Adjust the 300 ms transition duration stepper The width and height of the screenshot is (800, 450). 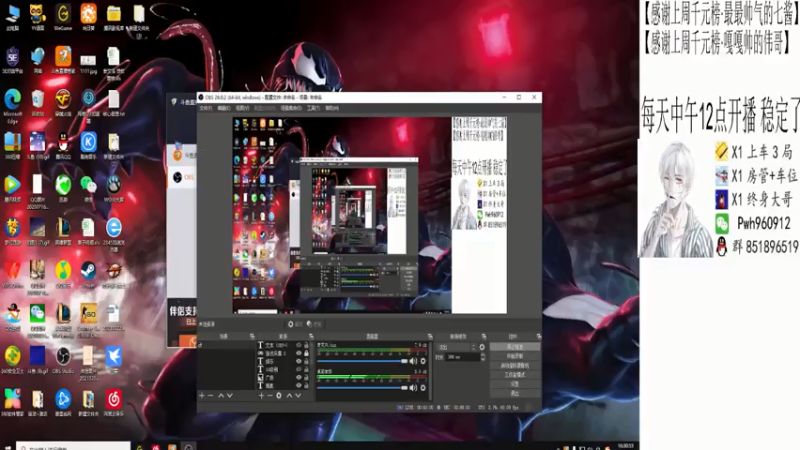[483, 357]
